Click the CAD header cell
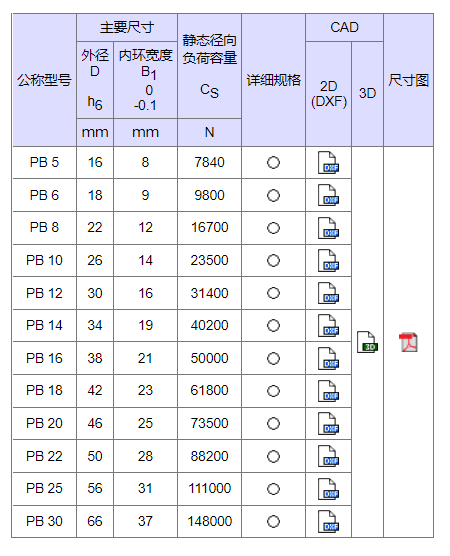 click(344, 28)
